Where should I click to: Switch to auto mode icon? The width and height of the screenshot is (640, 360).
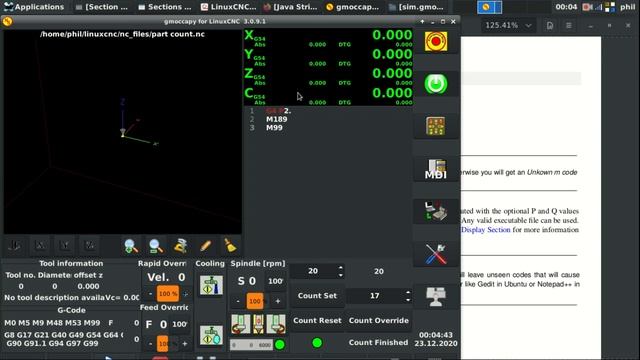(436, 211)
